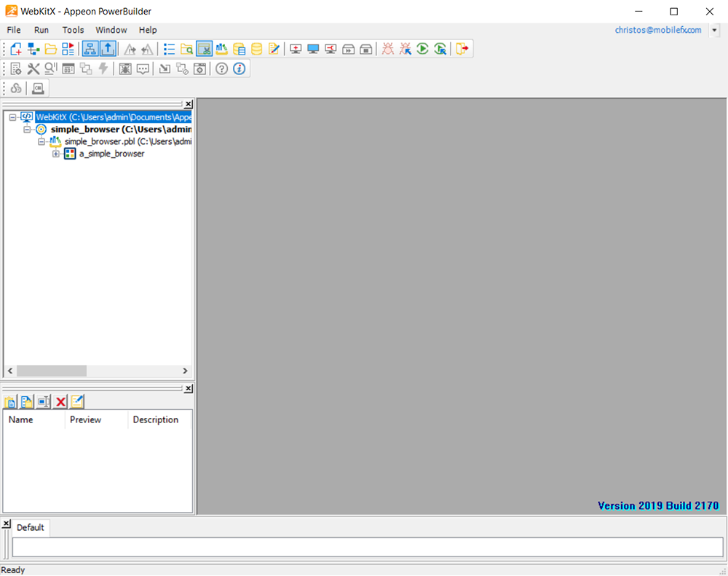Select the a_simple_browser application object

tap(111, 154)
